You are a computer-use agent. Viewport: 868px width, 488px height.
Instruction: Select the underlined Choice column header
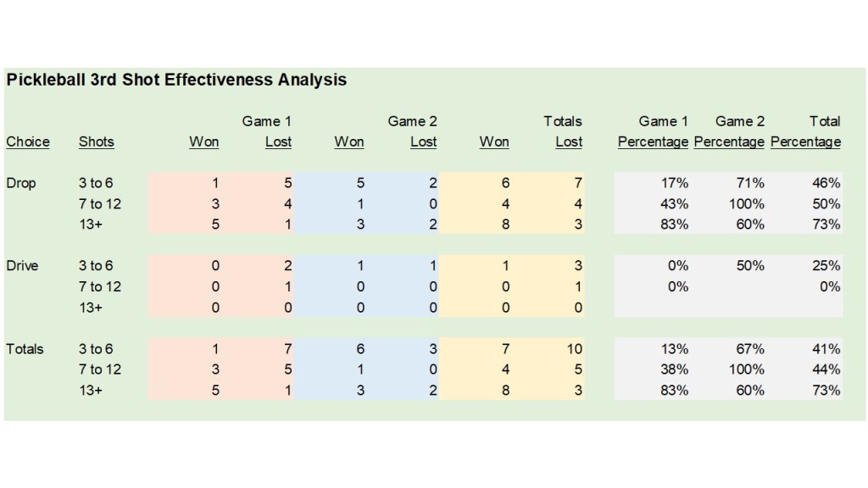(28, 141)
